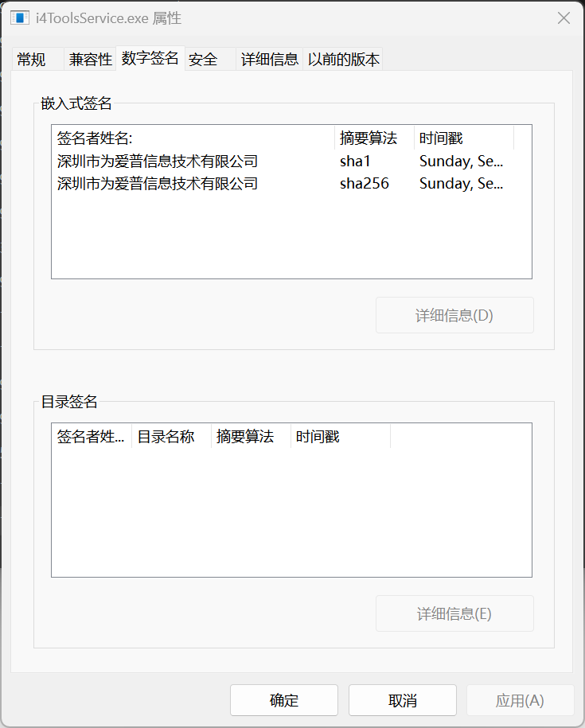This screenshot has width=585, height=728.
Task: Click the timestamp cell in sha1 row
Action: [x=461, y=161]
